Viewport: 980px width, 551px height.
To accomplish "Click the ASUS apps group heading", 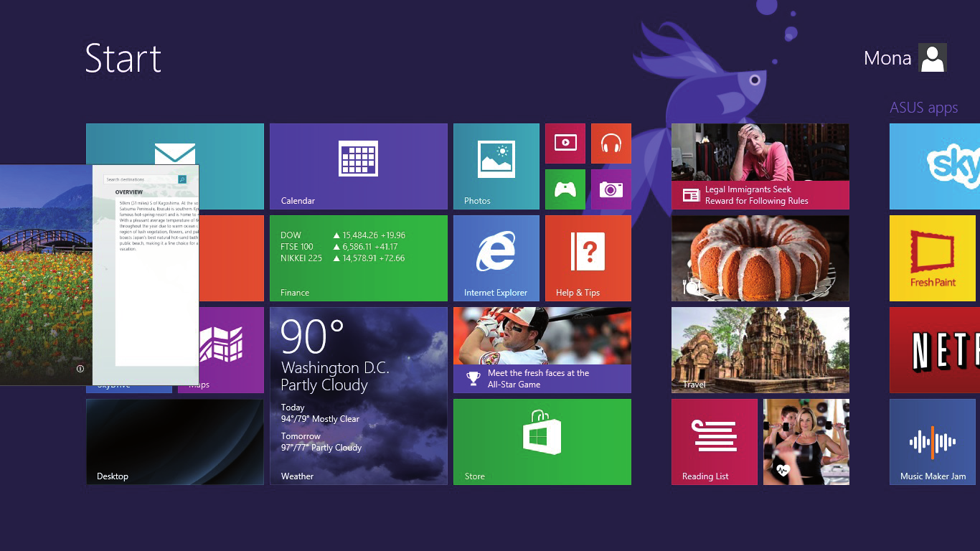I will pyautogui.click(x=924, y=108).
